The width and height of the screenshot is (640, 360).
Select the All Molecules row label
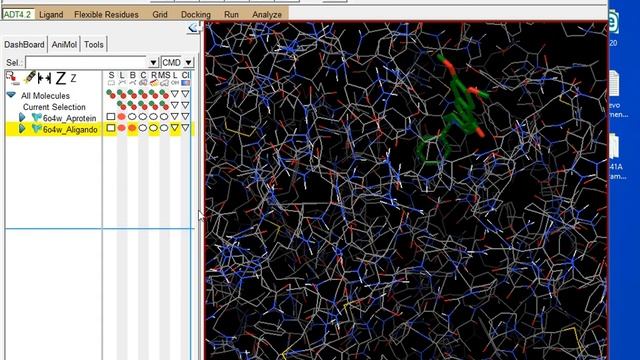tap(45, 96)
